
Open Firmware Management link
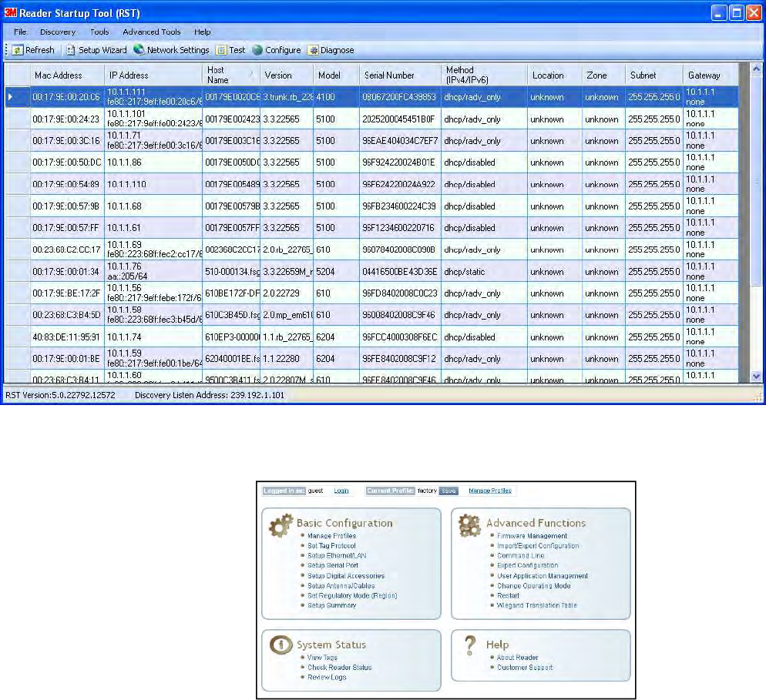pyautogui.click(x=532, y=536)
